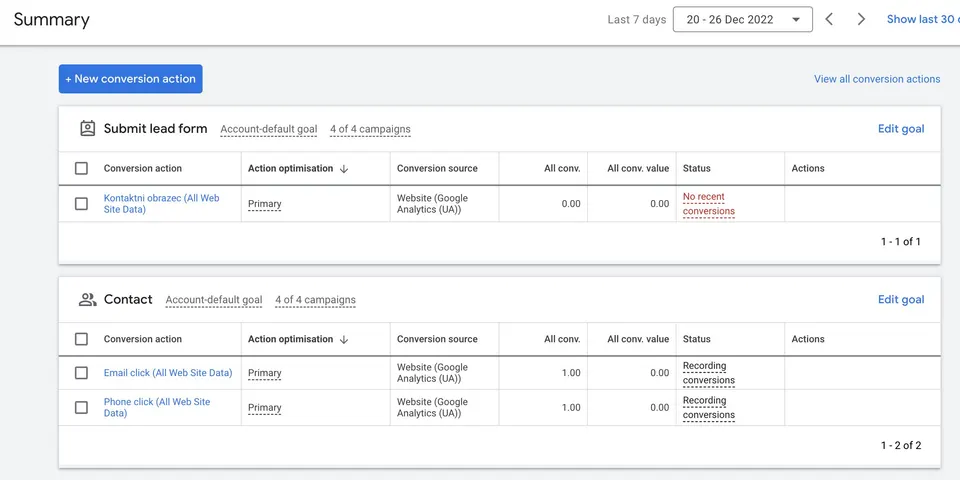Open Phone click (All Web Site Data) link
This screenshot has width=960, height=480.
coord(157,407)
